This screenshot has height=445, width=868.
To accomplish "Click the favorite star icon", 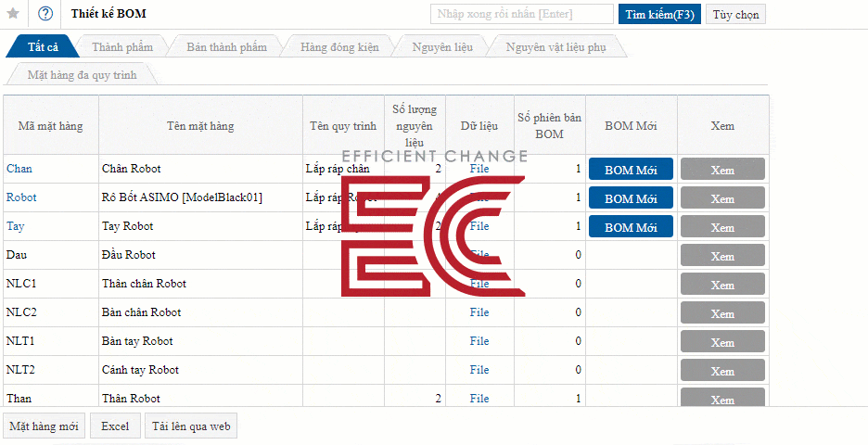I will click(x=13, y=14).
